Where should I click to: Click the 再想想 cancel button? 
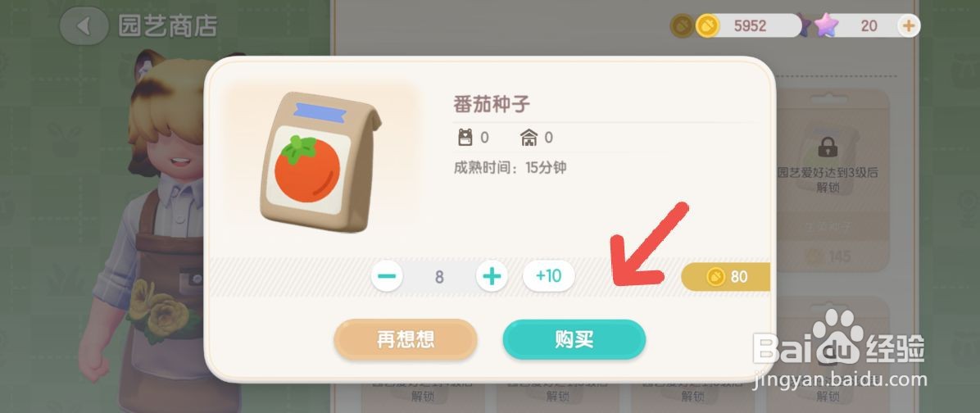[x=406, y=339]
